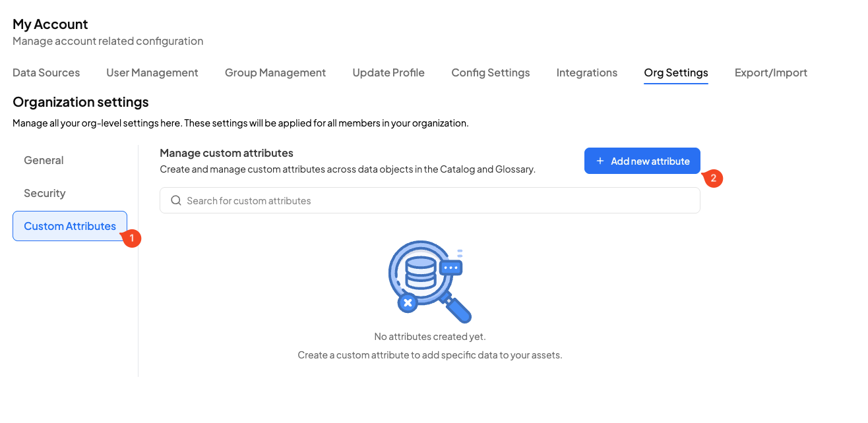This screenshot has width=868, height=423.
Task: Click the Manage custom attributes heading
Action: [x=226, y=153]
